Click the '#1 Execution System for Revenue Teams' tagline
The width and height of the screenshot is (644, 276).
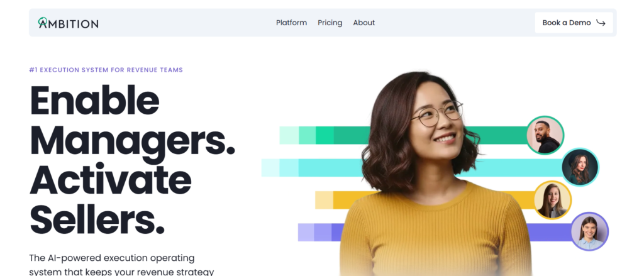[x=106, y=70]
